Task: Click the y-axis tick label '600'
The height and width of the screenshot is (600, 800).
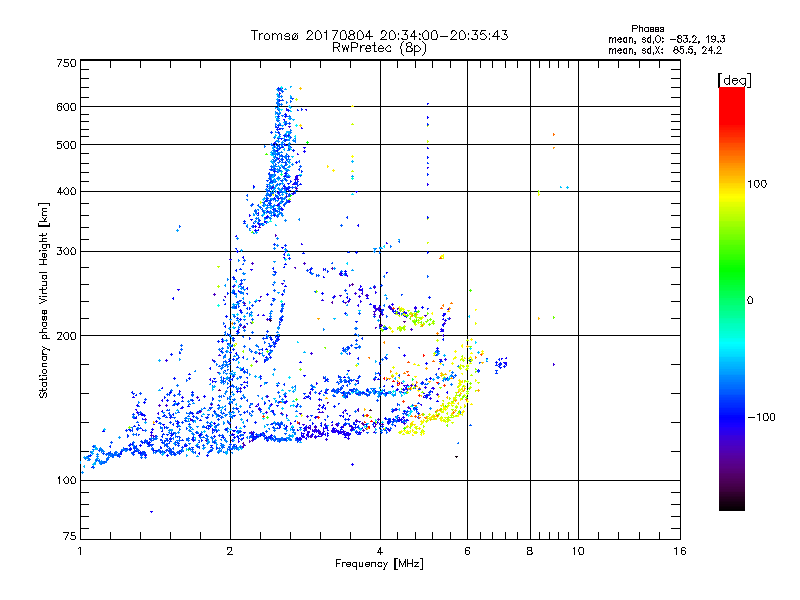Action: click(66, 107)
